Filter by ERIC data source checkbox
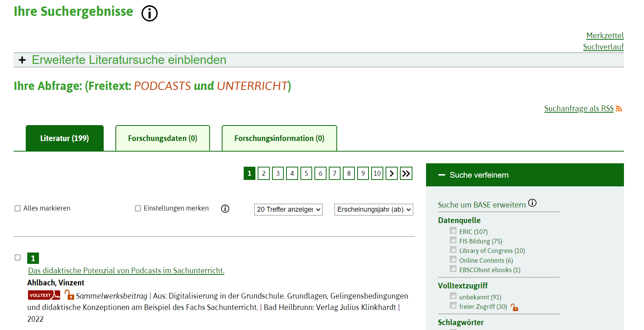 pyautogui.click(x=453, y=231)
